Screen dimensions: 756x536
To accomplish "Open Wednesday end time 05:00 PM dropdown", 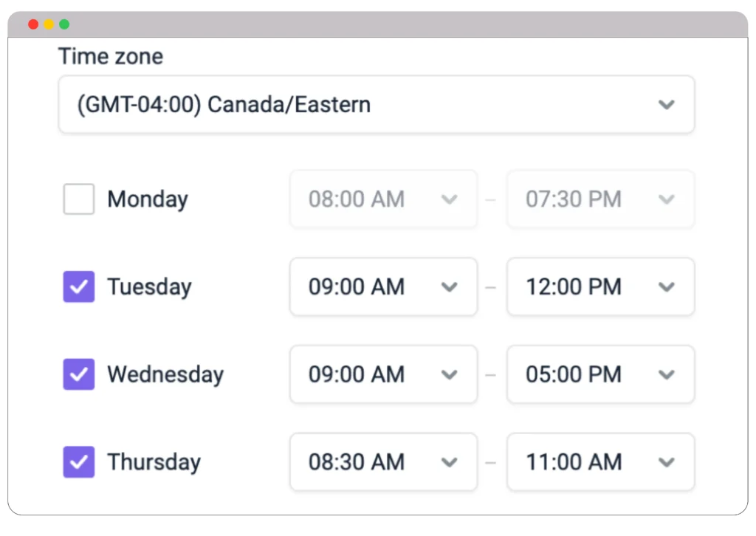I will pyautogui.click(x=600, y=374).
